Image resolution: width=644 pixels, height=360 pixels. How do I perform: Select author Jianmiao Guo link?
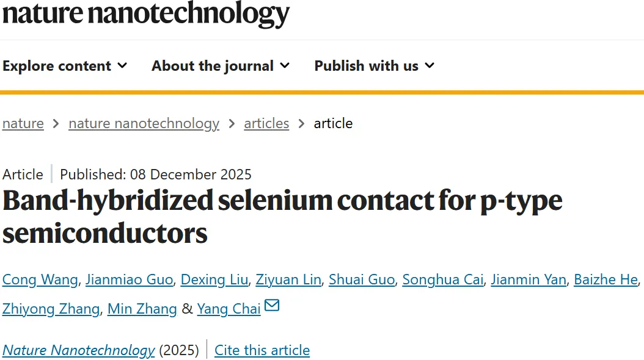[130, 279]
